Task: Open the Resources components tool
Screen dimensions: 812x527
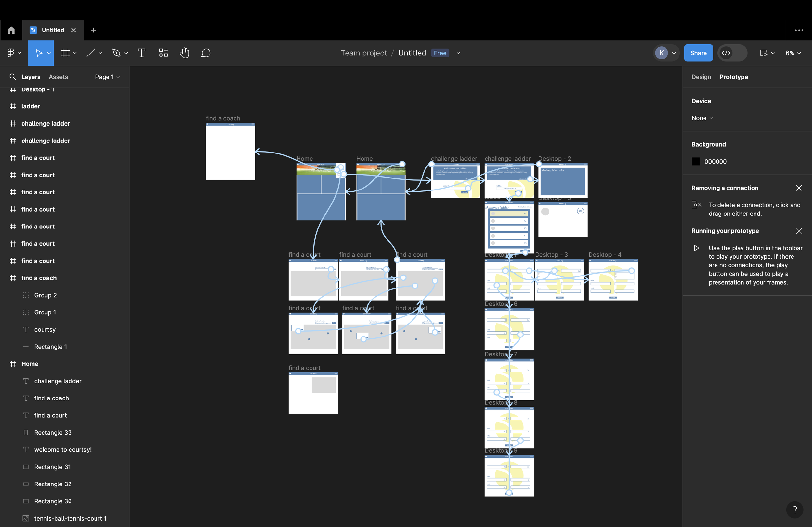Action: click(163, 53)
